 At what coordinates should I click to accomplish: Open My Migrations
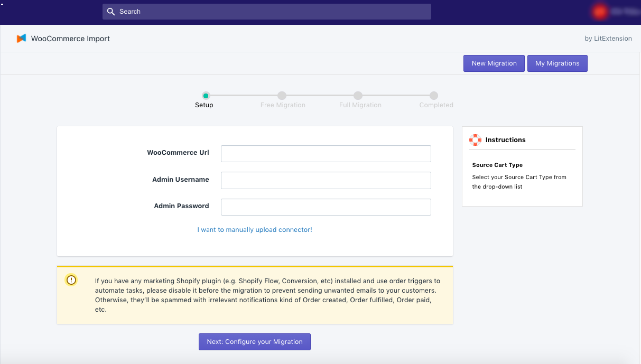click(x=558, y=63)
